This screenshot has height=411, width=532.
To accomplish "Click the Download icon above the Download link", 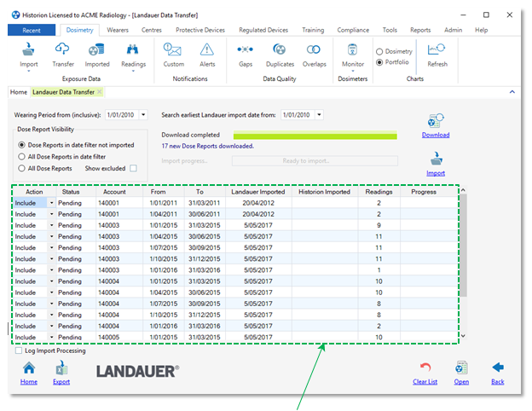I will click(436, 120).
